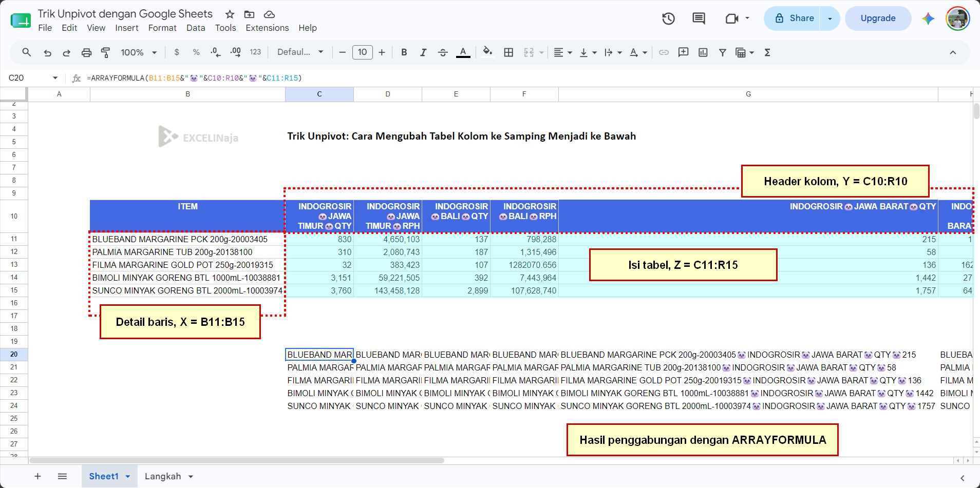Open the Format menu
Screen dimensions: 980x488
162,28
